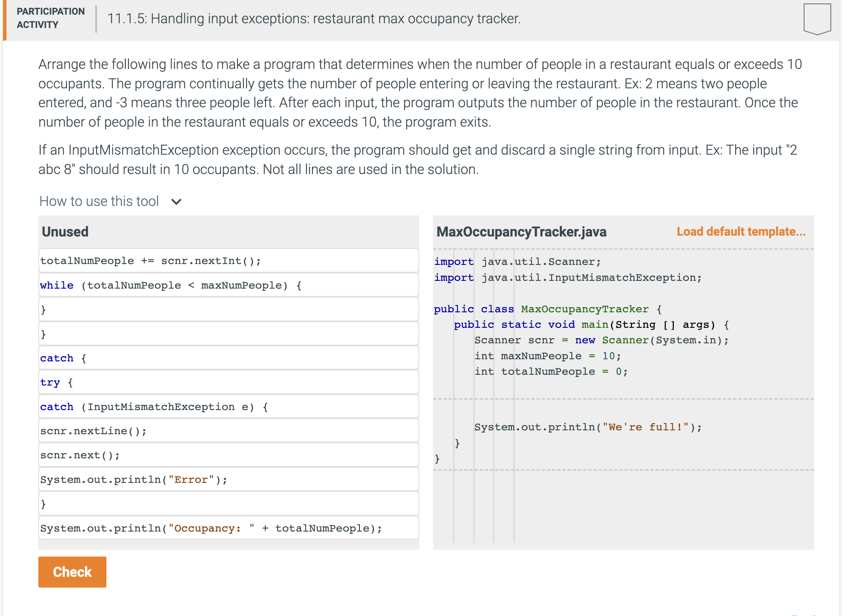This screenshot has width=867, height=616.
Task: Click the Load default template link
Action: point(741,231)
